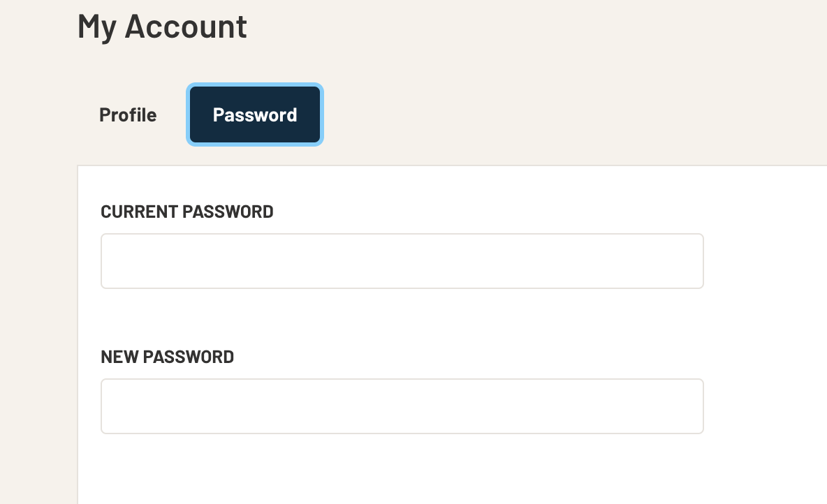Select the first password text box
This screenshot has width=827, height=504.
pos(402,261)
